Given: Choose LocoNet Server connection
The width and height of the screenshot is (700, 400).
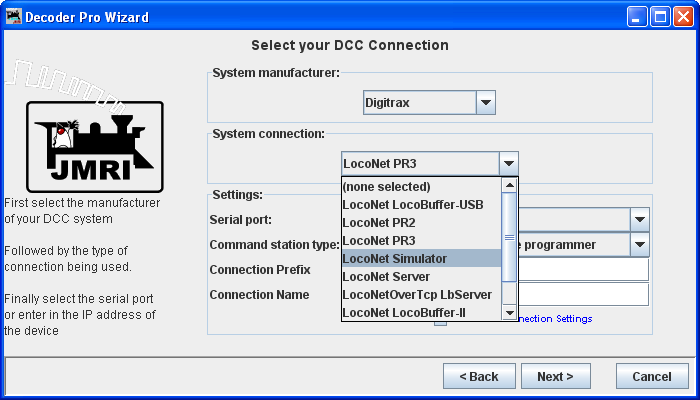Looking at the screenshot, I should click(420, 276).
